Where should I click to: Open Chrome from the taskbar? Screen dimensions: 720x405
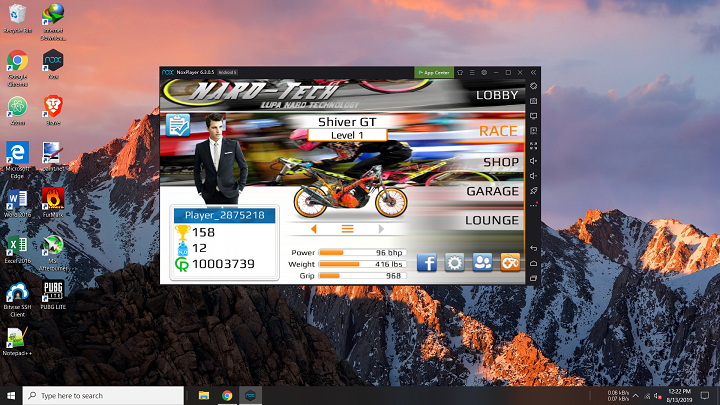point(227,395)
